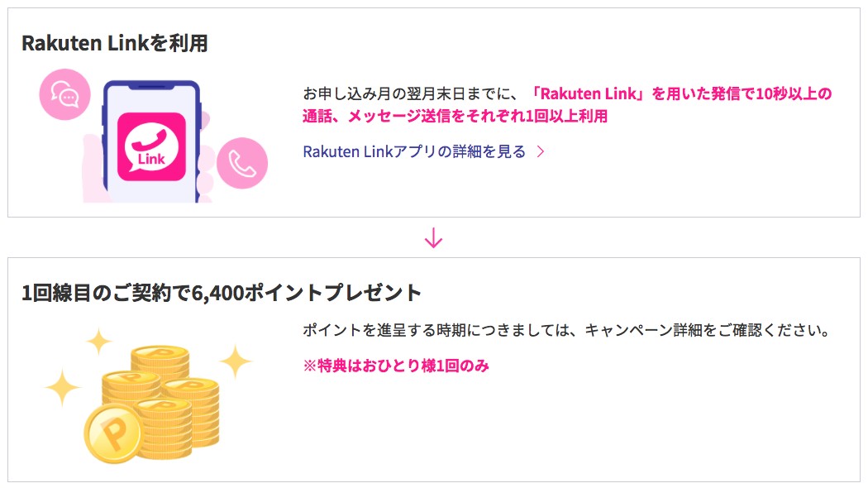The width and height of the screenshot is (868, 488).
Task: Click the gold P coin icon
Action: [116, 433]
